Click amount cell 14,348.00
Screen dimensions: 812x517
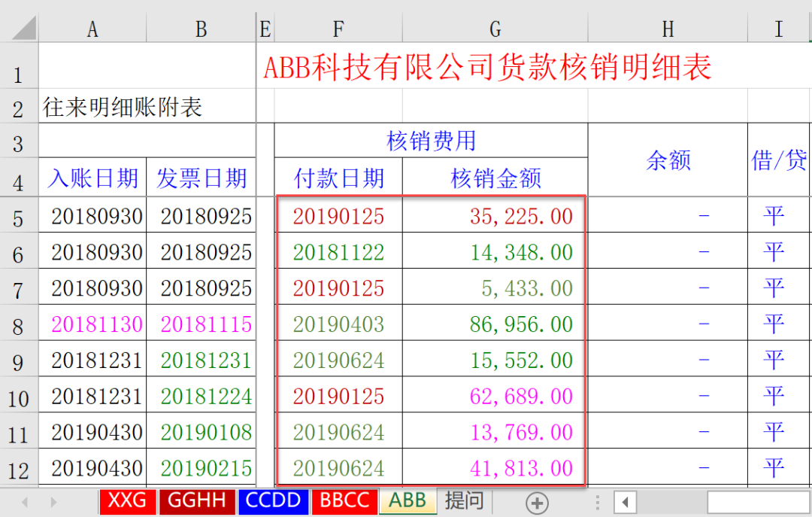pos(495,251)
